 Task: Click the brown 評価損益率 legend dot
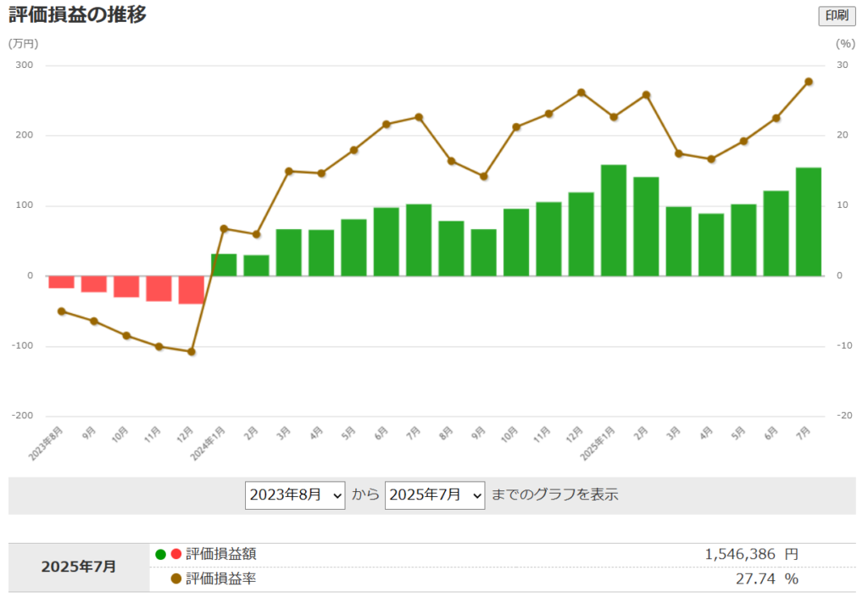(x=176, y=578)
